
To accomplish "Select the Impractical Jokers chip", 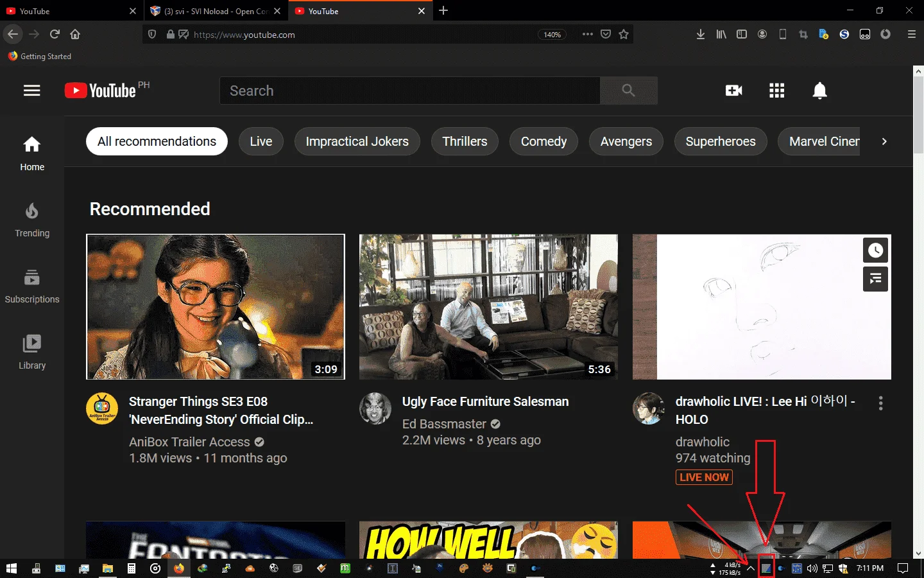I will click(x=357, y=141).
